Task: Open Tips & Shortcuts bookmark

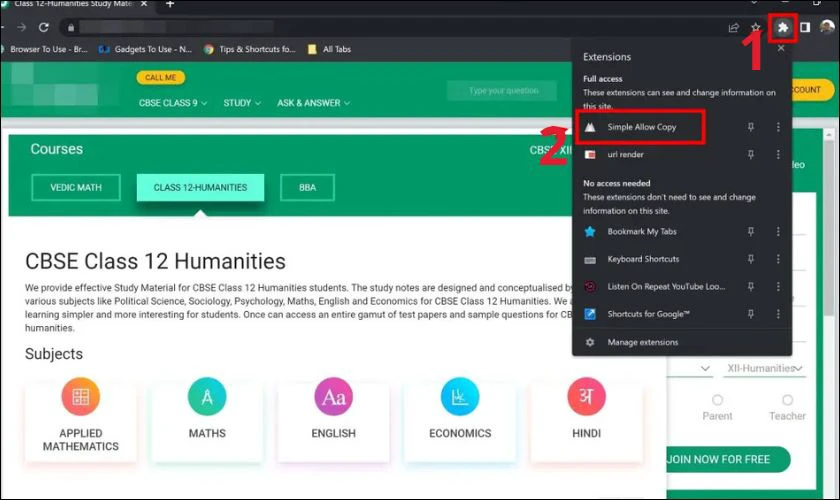Action: tap(250, 49)
